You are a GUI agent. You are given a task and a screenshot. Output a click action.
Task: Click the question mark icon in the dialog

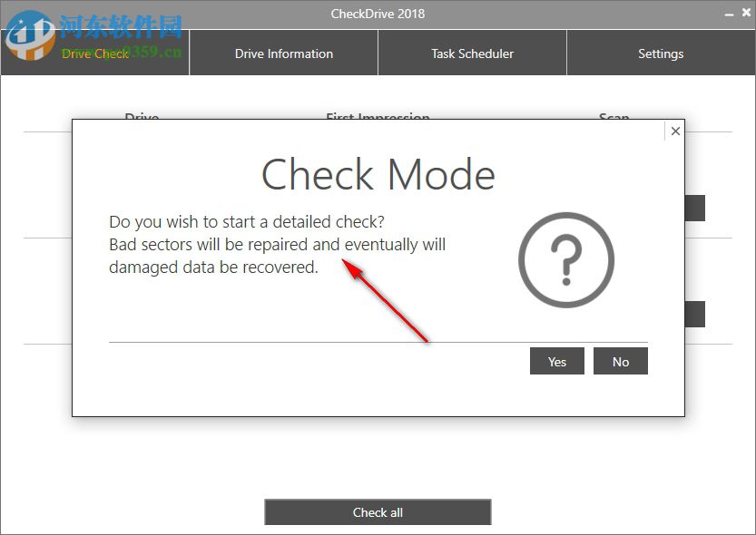566,260
